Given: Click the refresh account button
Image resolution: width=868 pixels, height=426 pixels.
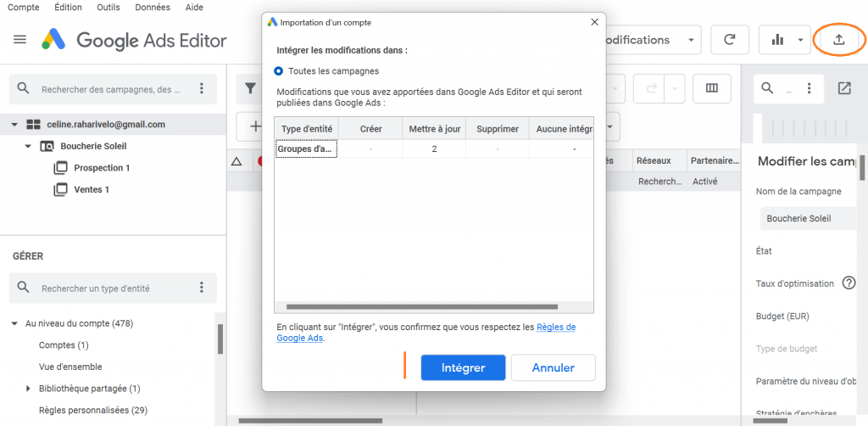Looking at the screenshot, I should (730, 40).
